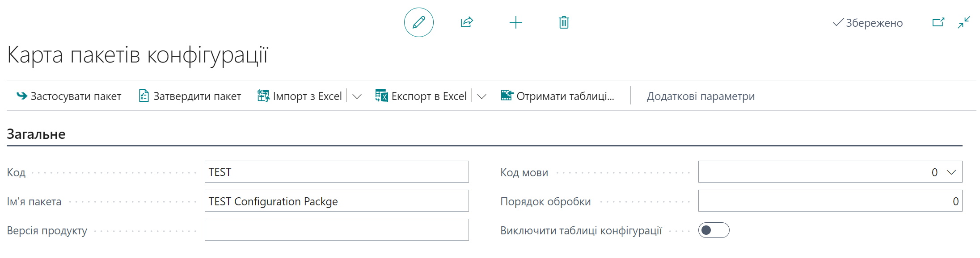Viewport: 980px width, 258px height.
Task: Click Імпорт з Excel action
Action: (x=300, y=96)
